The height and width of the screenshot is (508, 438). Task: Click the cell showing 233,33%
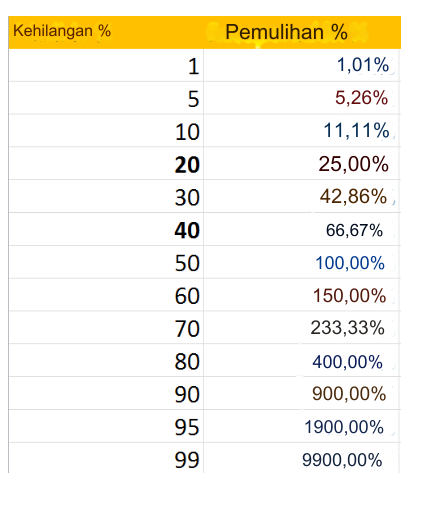302,327
